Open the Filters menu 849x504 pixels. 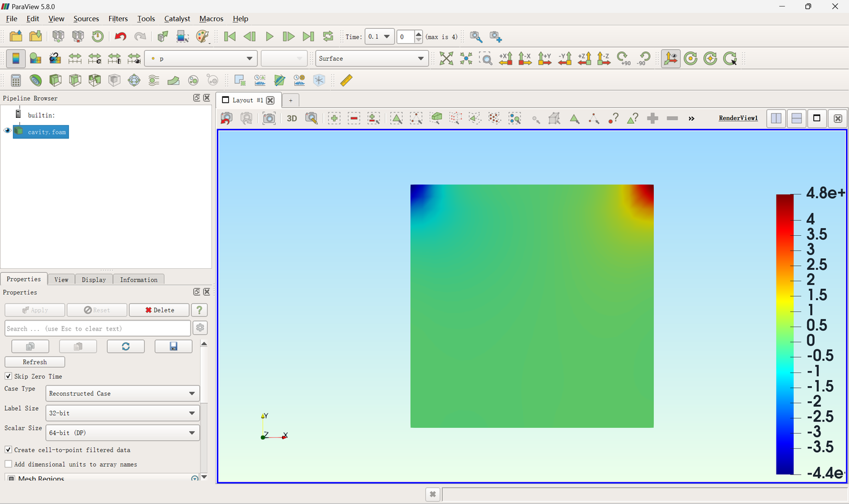tap(118, 19)
